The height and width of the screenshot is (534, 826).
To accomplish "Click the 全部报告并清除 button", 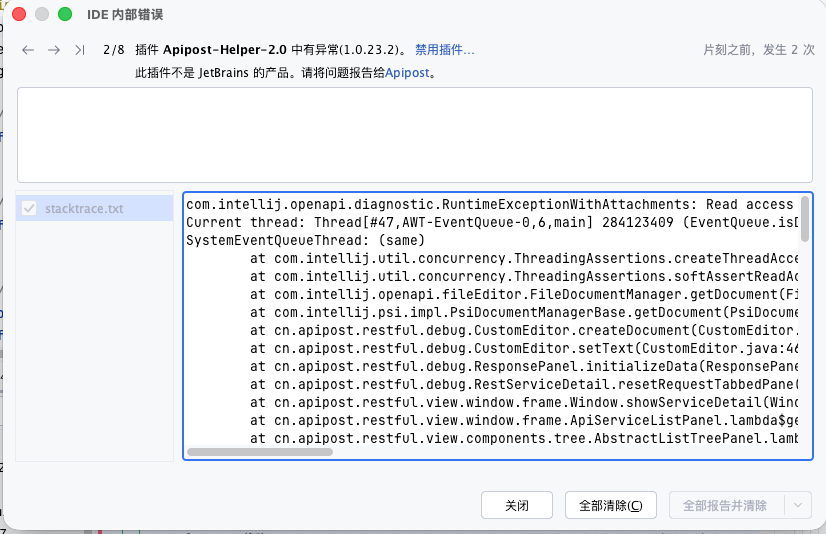I will pos(725,506).
